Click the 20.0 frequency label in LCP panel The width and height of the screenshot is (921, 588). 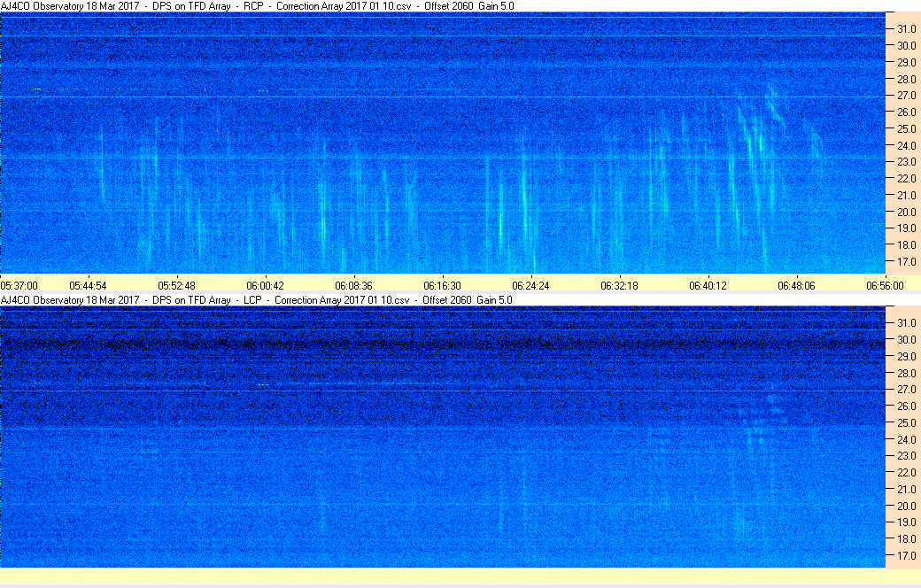point(906,507)
